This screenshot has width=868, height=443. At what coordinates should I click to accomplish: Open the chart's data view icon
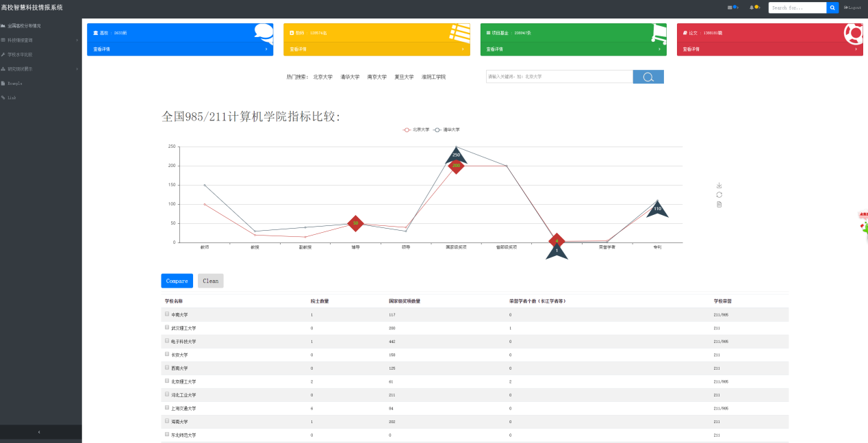[x=719, y=205]
